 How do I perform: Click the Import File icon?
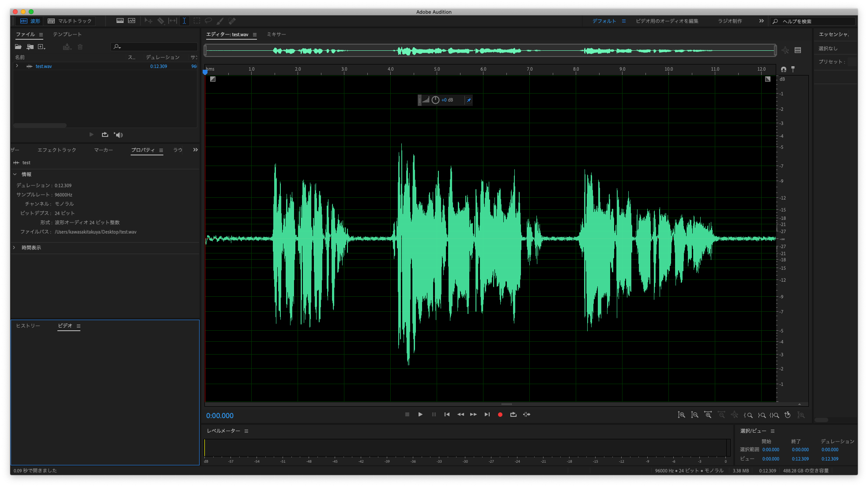(x=30, y=47)
